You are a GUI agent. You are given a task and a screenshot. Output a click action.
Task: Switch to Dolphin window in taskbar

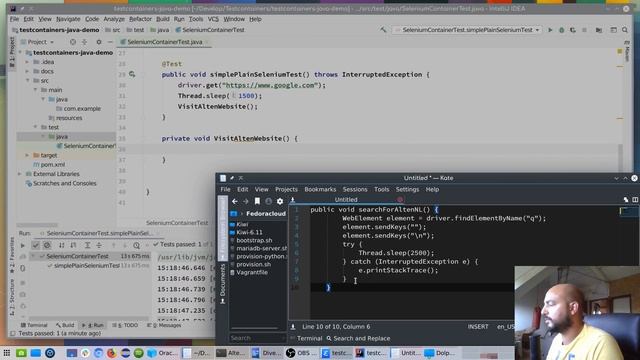coord(439,353)
